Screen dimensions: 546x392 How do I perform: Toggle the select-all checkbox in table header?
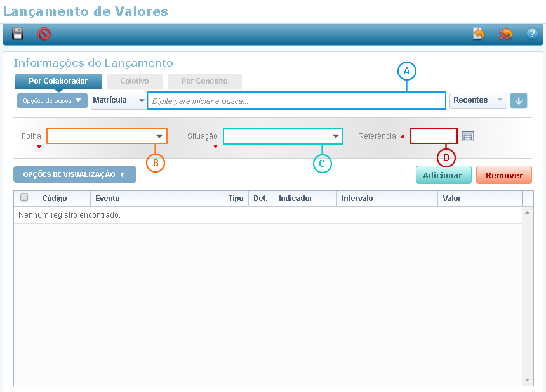click(x=25, y=198)
